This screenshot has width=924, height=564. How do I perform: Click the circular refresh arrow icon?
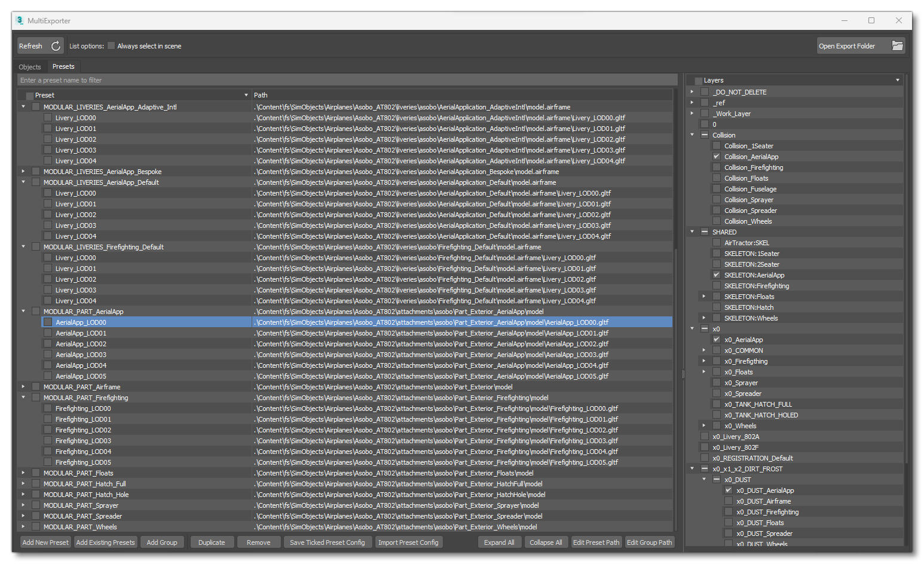click(55, 45)
